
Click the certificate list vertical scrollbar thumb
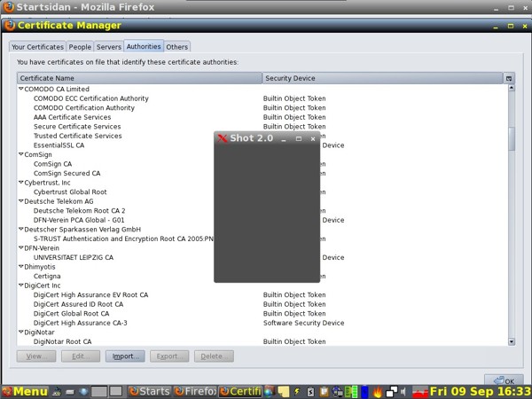pyautogui.click(x=512, y=139)
